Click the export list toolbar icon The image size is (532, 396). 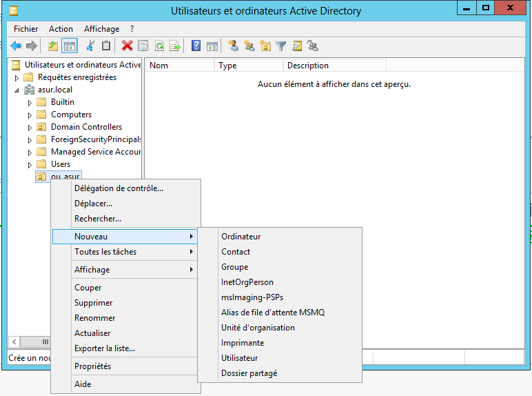pos(175,46)
